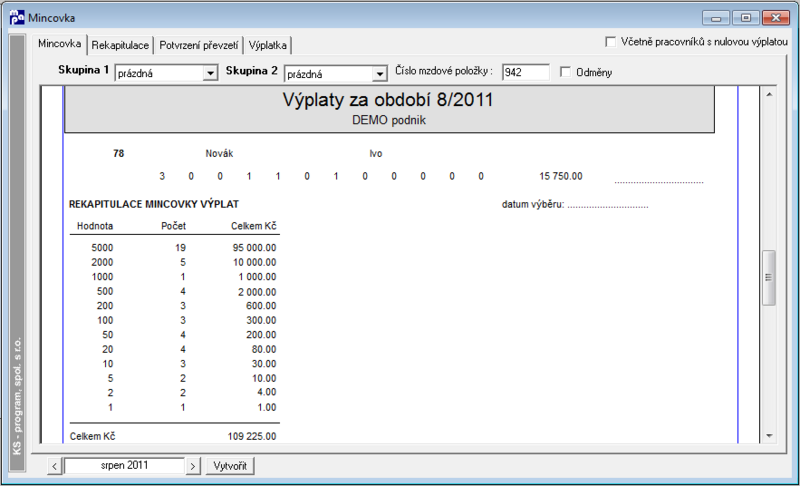Click the 5000 denomination value

tap(102, 248)
